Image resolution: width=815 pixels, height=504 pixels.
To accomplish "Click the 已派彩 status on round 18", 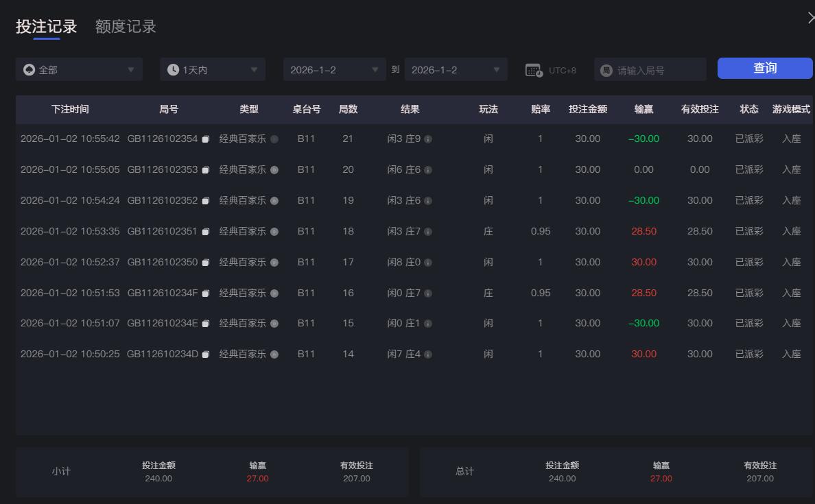I will (x=748, y=231).
